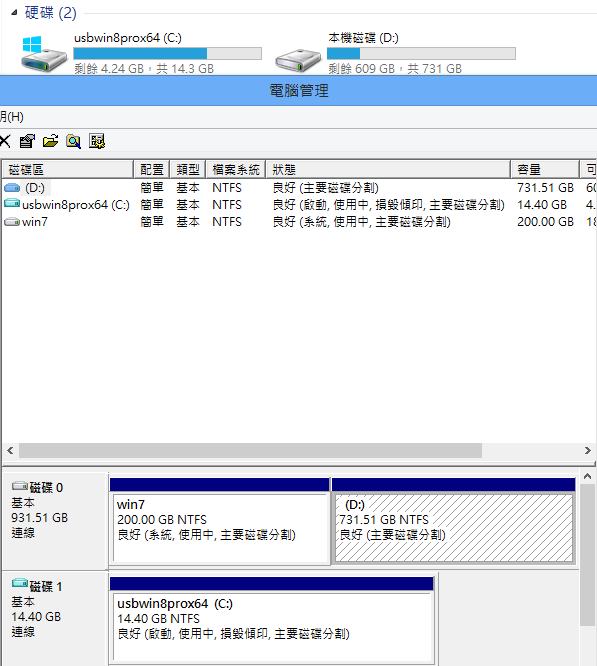Click the status text containing 損毀傾印 in the list
The image size is (597, 666).
point(388,205)
